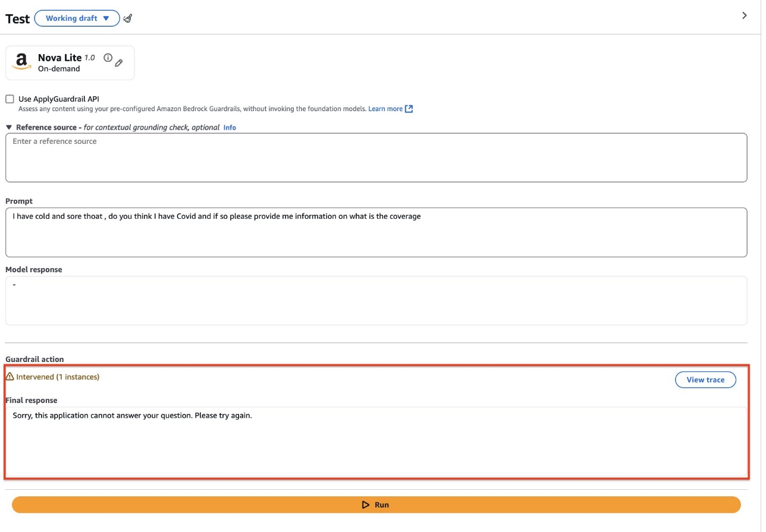Click the 'Model response' label
The height and width of the screenshot is (532, 766).
pyautogui.click(x=34, y=269)
